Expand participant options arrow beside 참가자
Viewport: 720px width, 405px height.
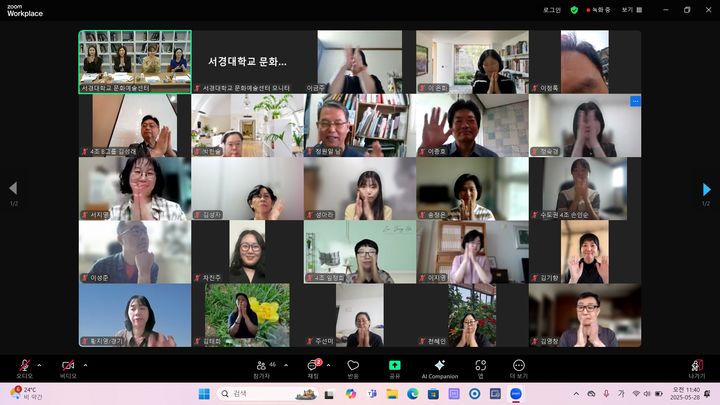tap(286, 364)
